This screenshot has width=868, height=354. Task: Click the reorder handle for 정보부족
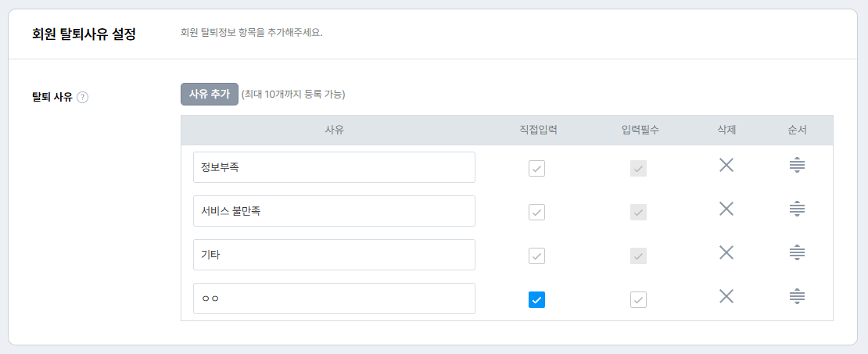coord(798,165)
